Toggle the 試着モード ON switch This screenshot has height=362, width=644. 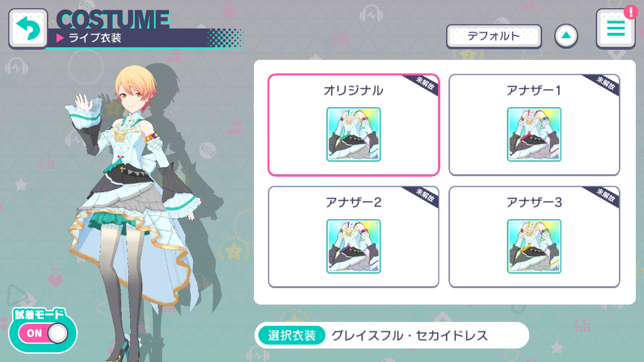43,333
